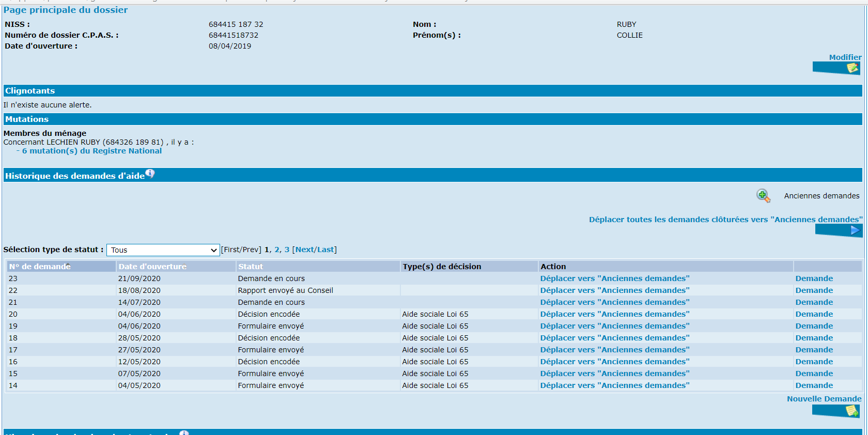868x435 pixels.
Task: Select the Rapport envoyé au Conseil status
Action: pyautogui.click(x=286, y=290)
